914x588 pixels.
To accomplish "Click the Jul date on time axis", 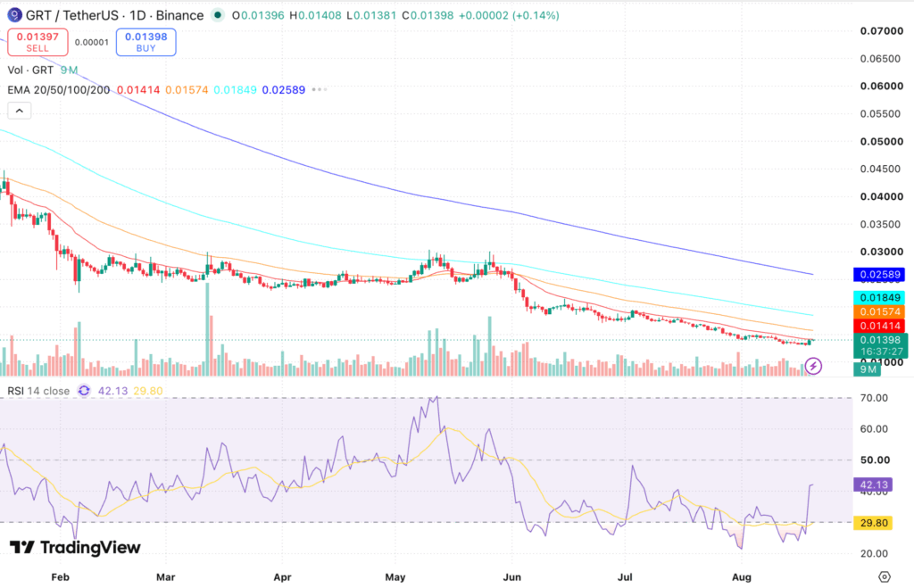I will click(x=625, y=577).
